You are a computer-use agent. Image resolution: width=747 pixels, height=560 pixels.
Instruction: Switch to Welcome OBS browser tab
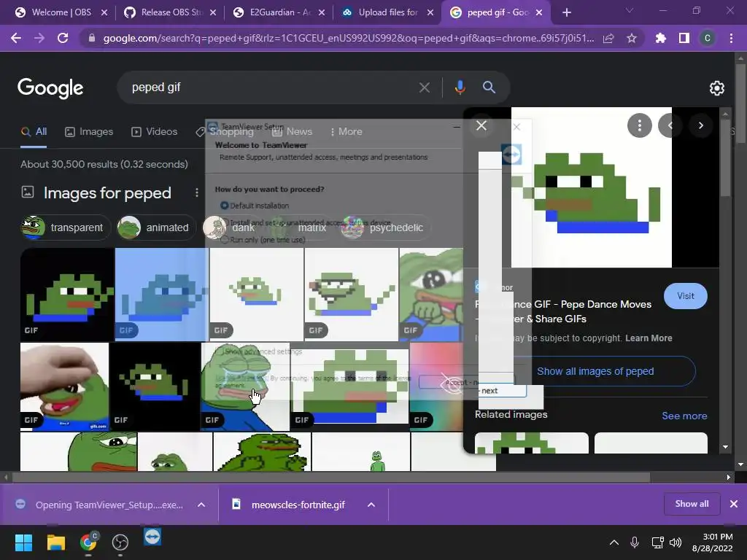tap(60, 12)
